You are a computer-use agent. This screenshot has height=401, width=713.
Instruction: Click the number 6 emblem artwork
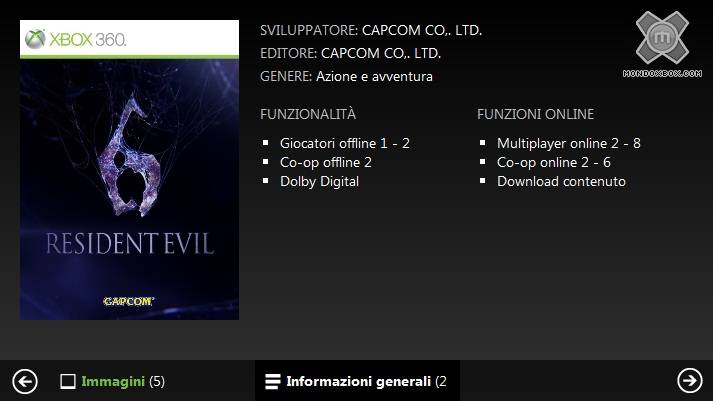[x=129, y=157]
